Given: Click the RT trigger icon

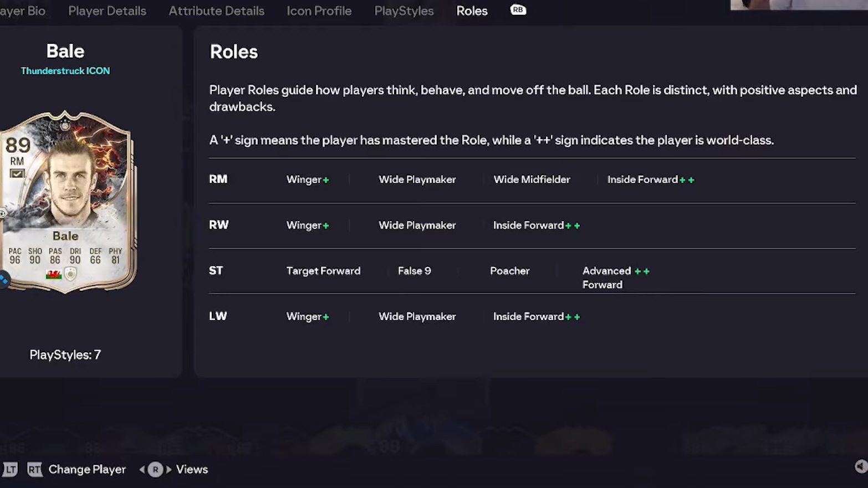Looking at the screenshot, I should coord(34,470).
